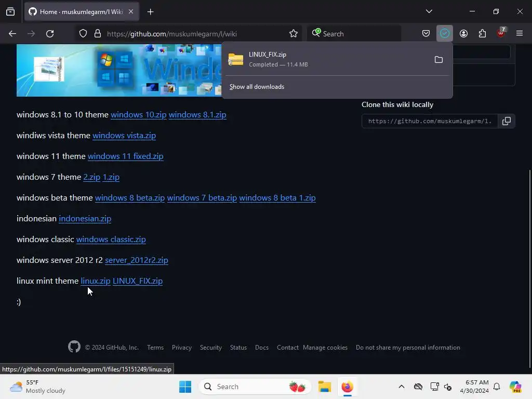Viewport: 532px width, 399px height.
Task: Click the uBlock Origin extension icon
Action: (501, 33)
